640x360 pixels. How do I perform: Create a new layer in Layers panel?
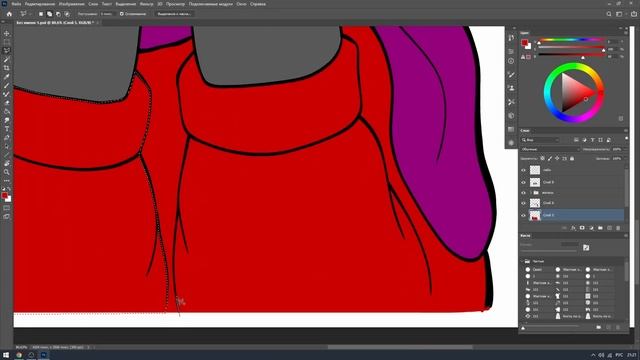click(x=609, y=228)
